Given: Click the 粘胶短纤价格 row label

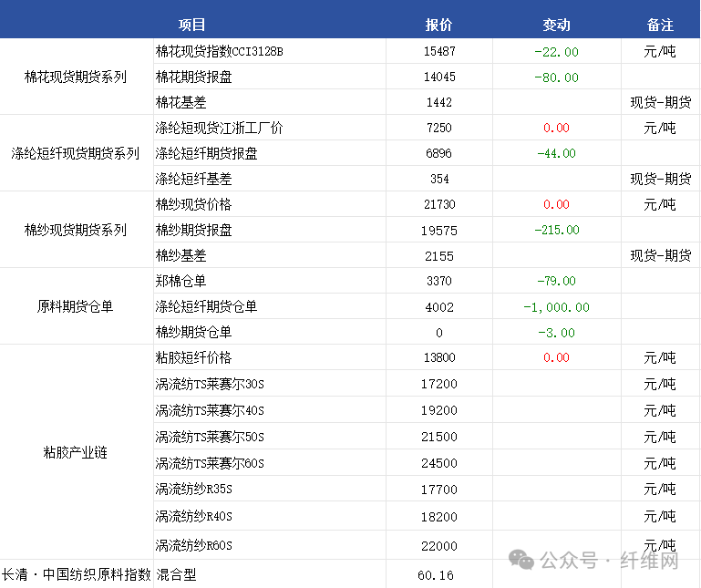Looking at the screenshot, I should [194, 357].
